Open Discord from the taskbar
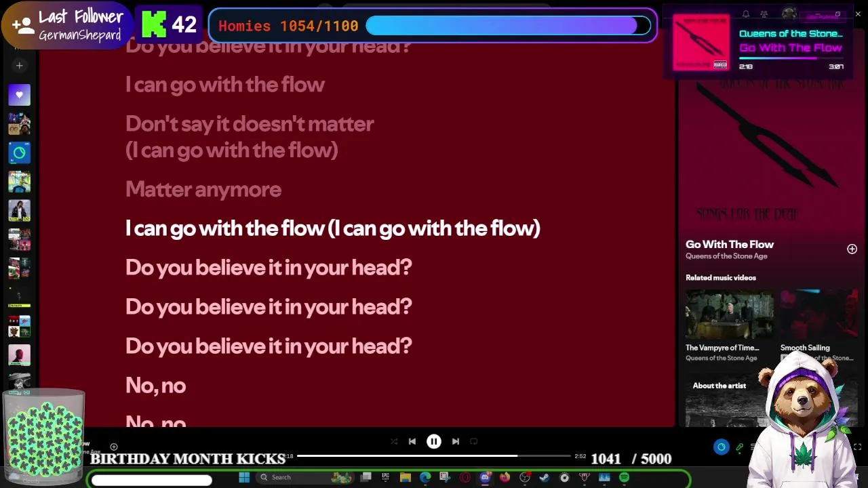 tap(485, 477)
